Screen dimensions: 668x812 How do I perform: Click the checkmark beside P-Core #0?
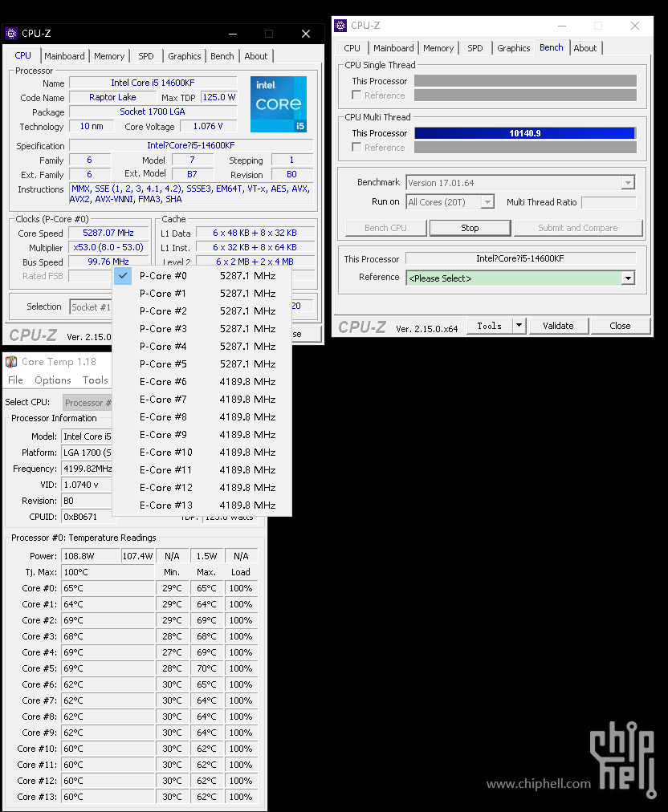pyautogui.click(x=123, y=276)
